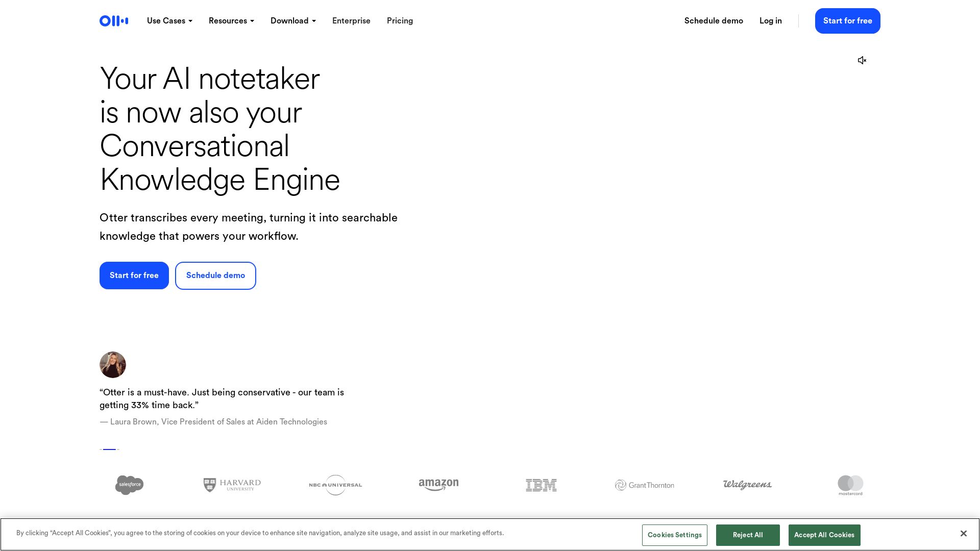The image size is (980, 551).
Task: Open the Resources dropdown menu
Action: [x=231, y=21]
